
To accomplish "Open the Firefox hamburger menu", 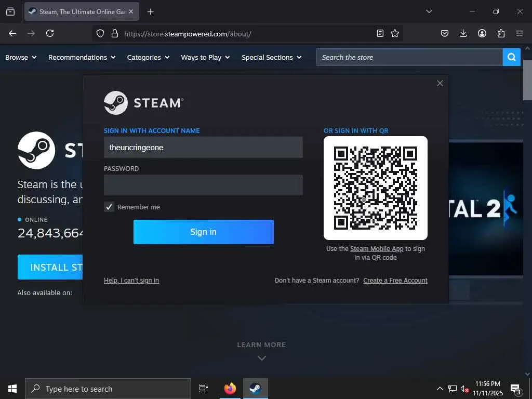I will click(520, 33).
